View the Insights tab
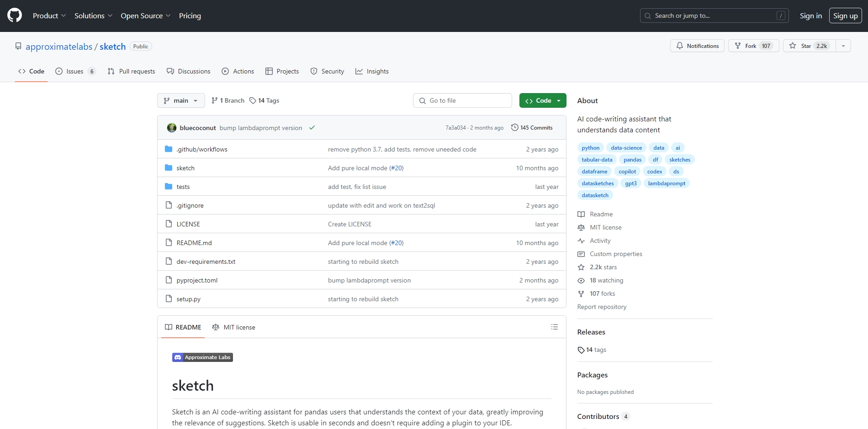This screenshot has height=429, width=868. (372, 71)
